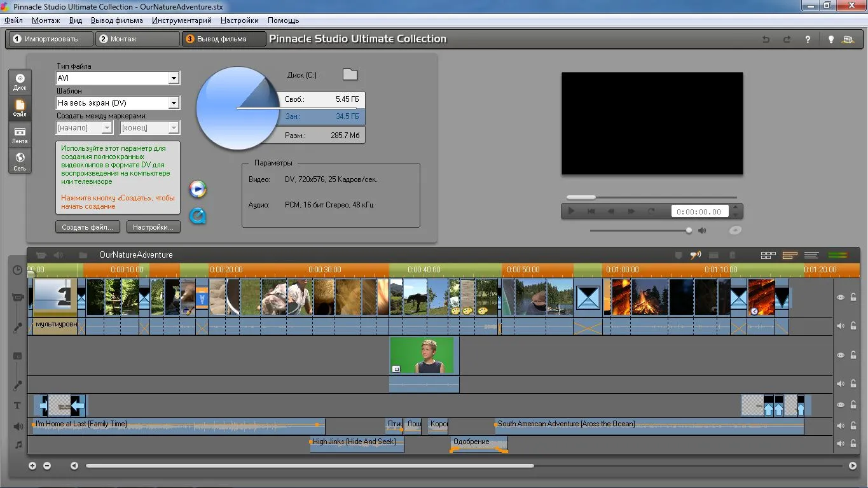
Task: Select the green screen boy overlay clip
Action: (x=424, y=356)
